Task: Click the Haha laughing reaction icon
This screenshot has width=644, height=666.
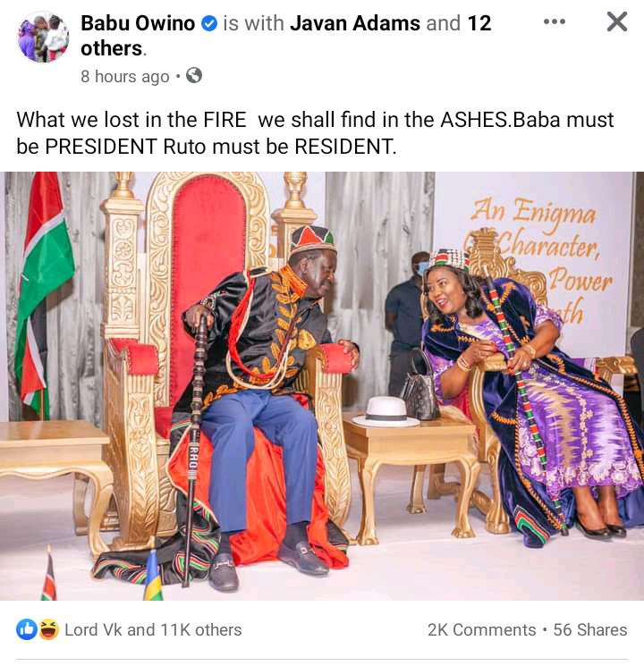Action: (x=49, y=629)
